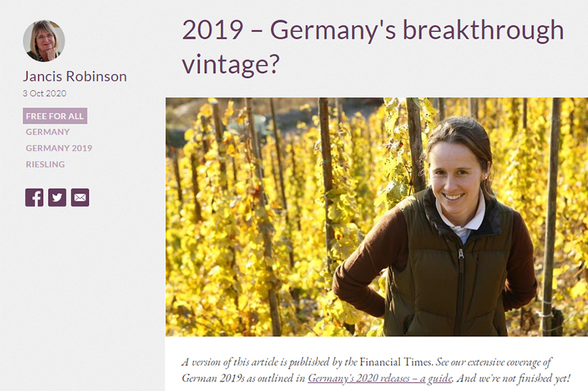Click the italic article introduction paragraph
This screenshot has height=391, width=588.
(x=376, y=370)
